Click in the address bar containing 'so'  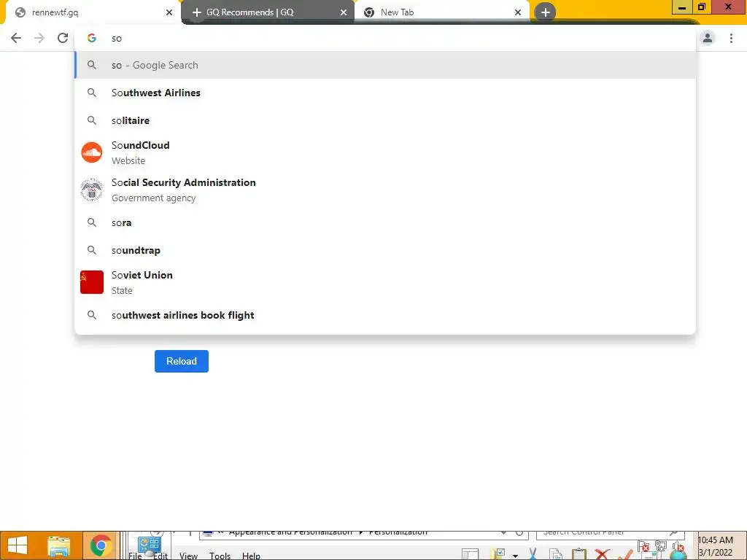[385, 38]
